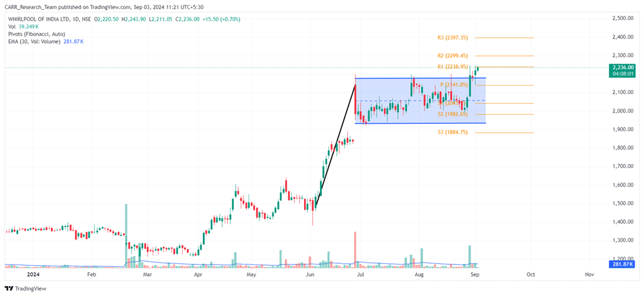644x296 pixels.
Task: Click the S2 (1982.65) pivot label
Action: (x=453, y=114)
